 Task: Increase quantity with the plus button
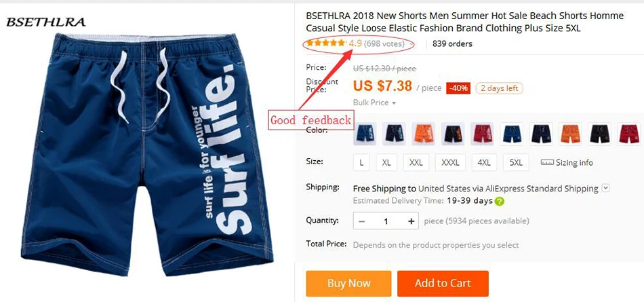click(x=411, y=221)
